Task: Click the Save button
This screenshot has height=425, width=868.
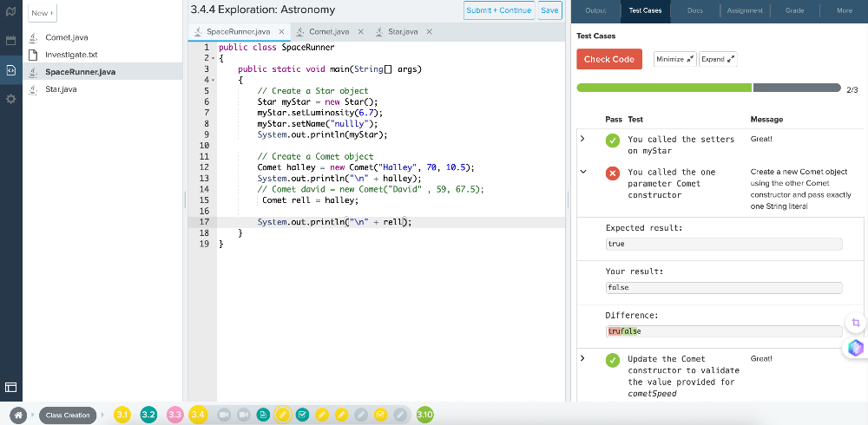Action: [x=549, y=10]
